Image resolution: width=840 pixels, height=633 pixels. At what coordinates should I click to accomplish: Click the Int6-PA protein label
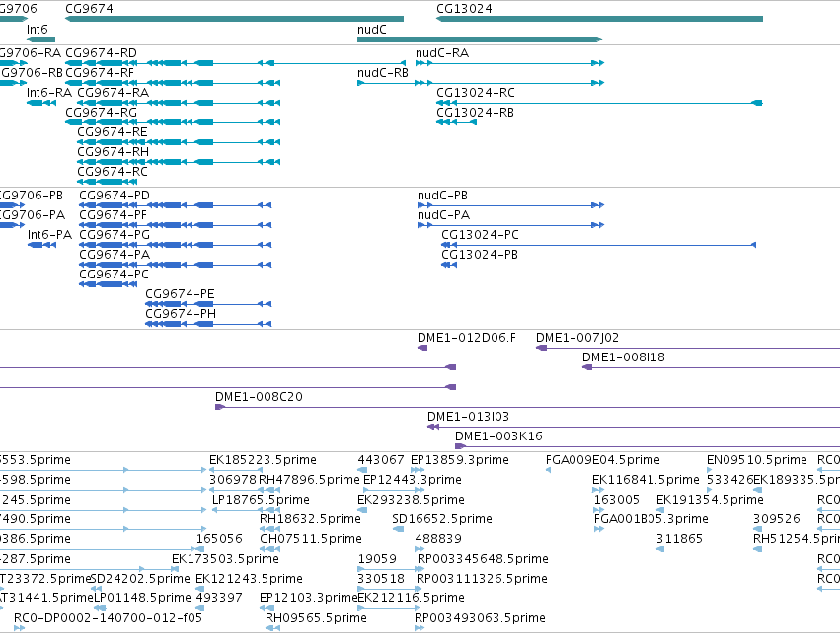click(x=49, y=235)
